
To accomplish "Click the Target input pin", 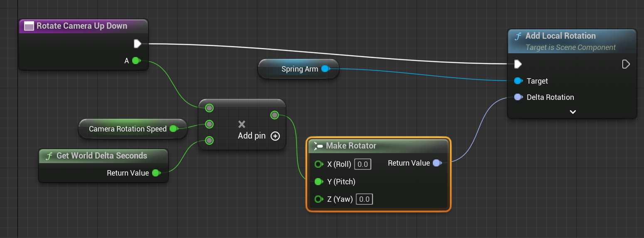I will coord(518,81).
